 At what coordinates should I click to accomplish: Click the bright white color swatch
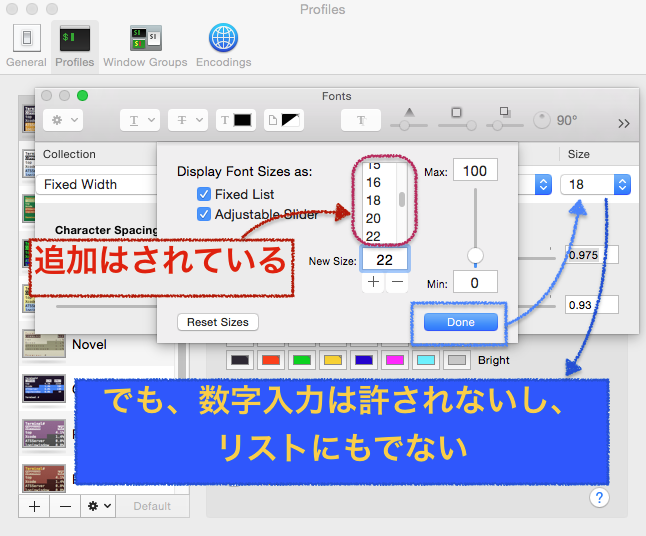(x=457, y=360)
